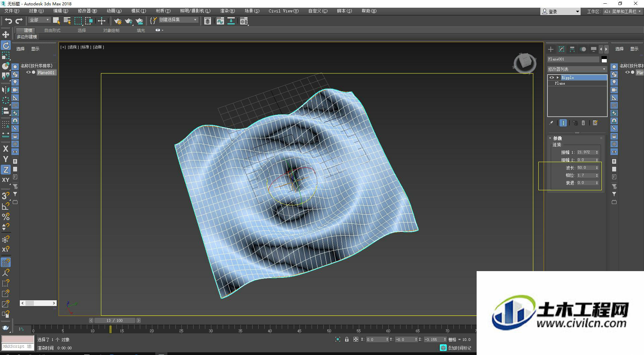644x355 pixels.
Task: Toggle the percent snap icon
Action: tap(6, 216)
